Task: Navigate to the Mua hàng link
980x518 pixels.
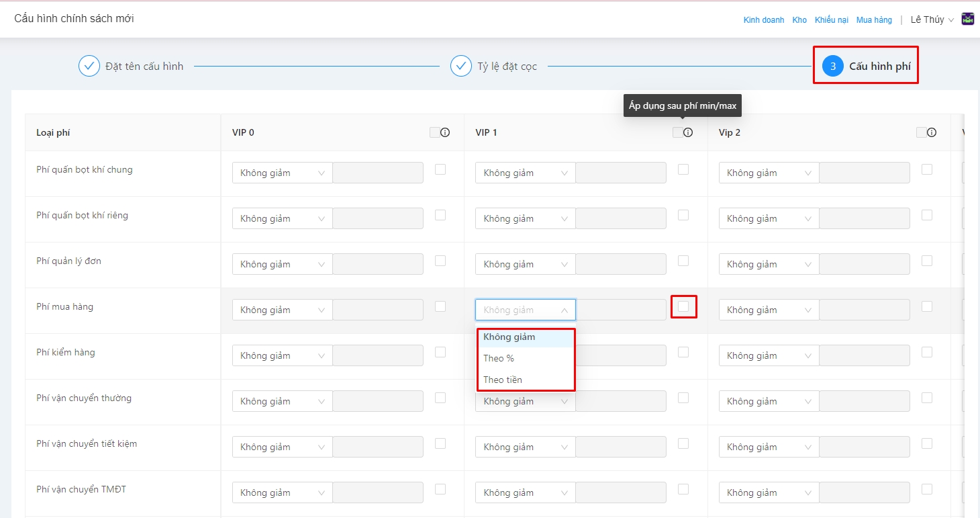Action: pos(874,20)
